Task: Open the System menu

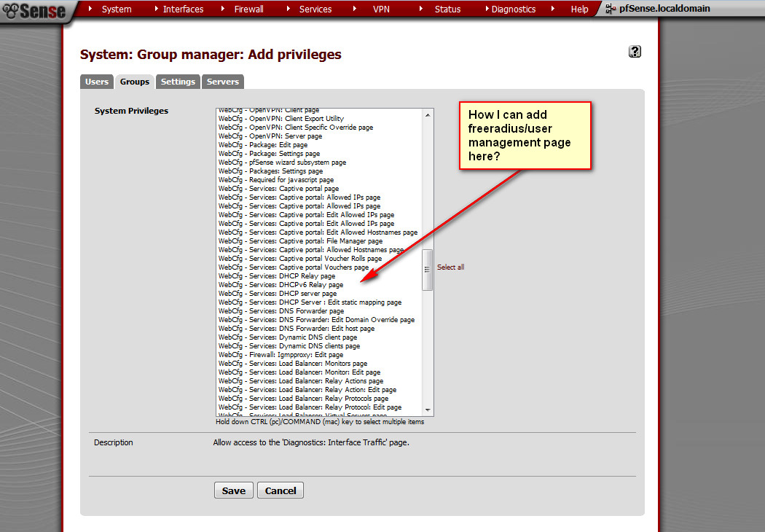Action: click(117, 9)
